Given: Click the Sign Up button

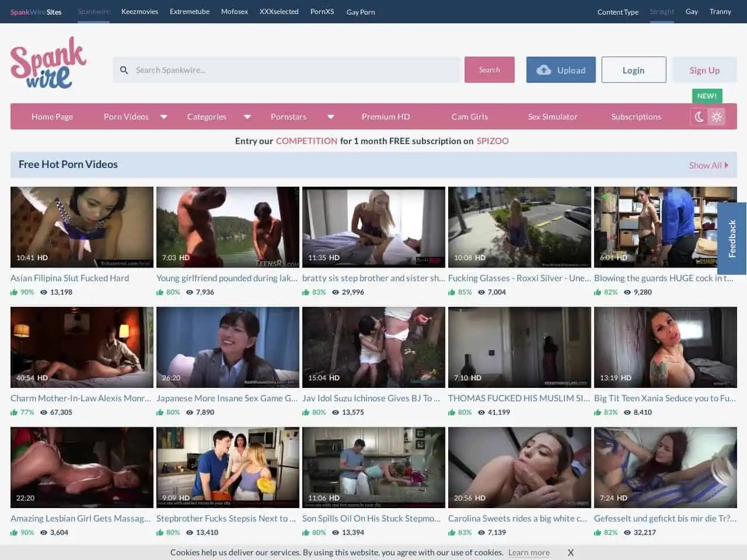Looking at the screenshot, I should [x=704, y=70].
